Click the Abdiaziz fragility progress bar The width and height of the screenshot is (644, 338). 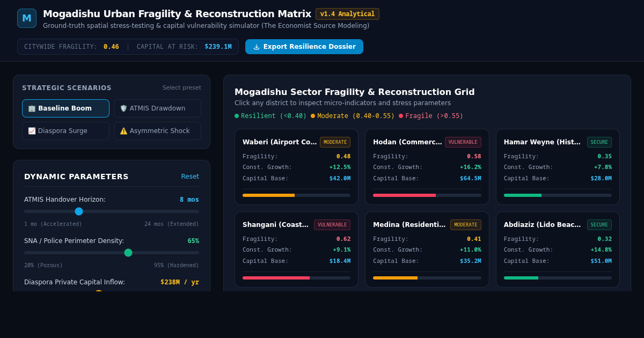click(x=558, y=278)
